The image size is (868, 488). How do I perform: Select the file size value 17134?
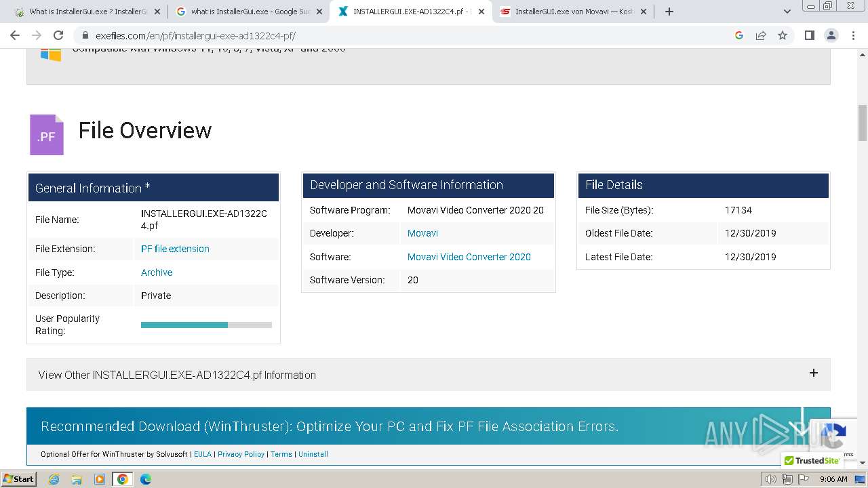pyautogui.click(x=738, y=210)
